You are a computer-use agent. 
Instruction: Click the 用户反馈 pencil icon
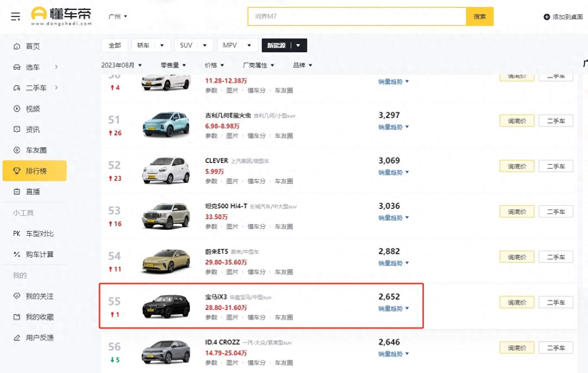click(17, 338)
